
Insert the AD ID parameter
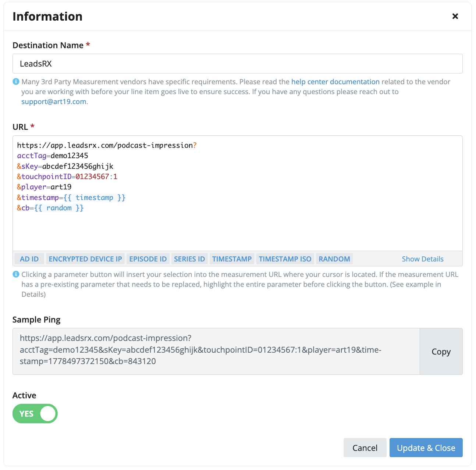(29, 259)
